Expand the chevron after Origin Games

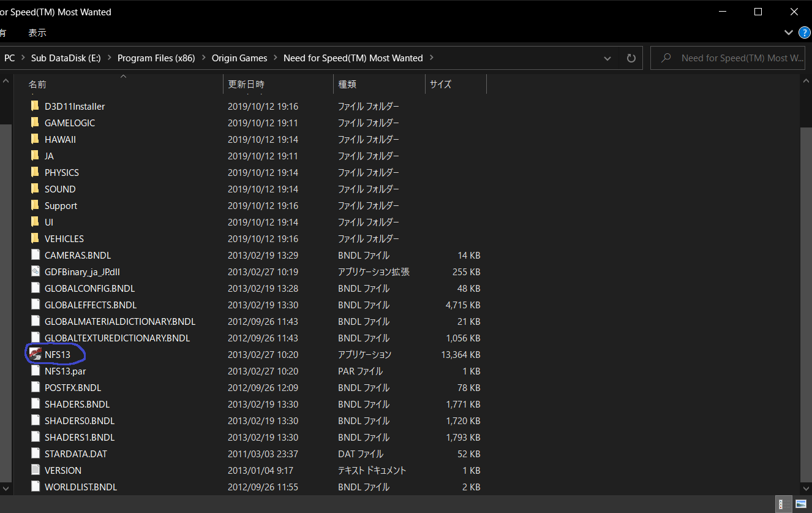click(276, 58)
